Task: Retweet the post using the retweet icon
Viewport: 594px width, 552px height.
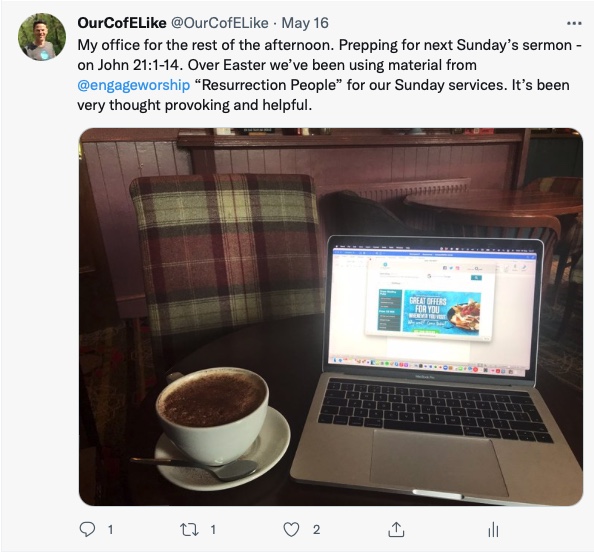Action: tap(189, 529)
